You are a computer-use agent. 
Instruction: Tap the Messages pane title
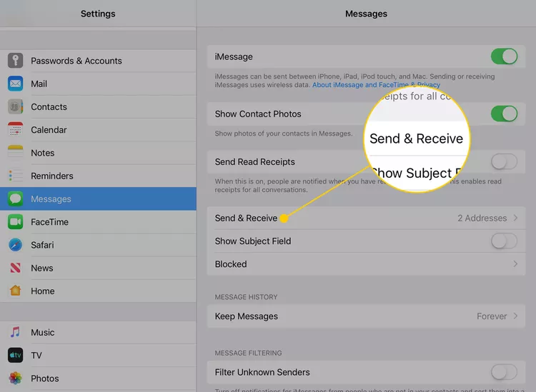366,14
